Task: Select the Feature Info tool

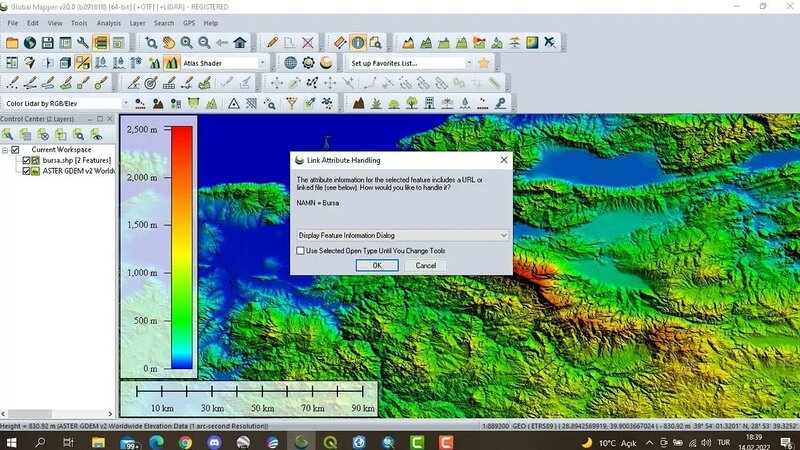Action: [358, 43]
